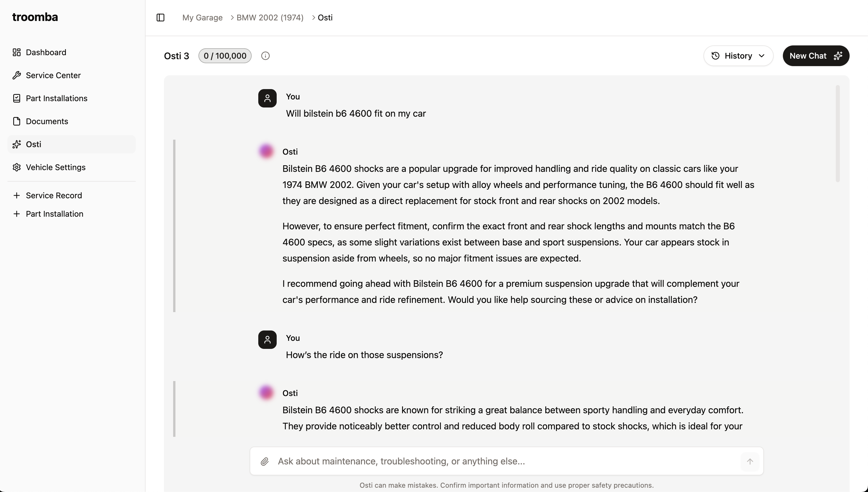The image size is (868, 492).
Task: Attach a file using the paperclip icon
Action: (x=265, y=461)
